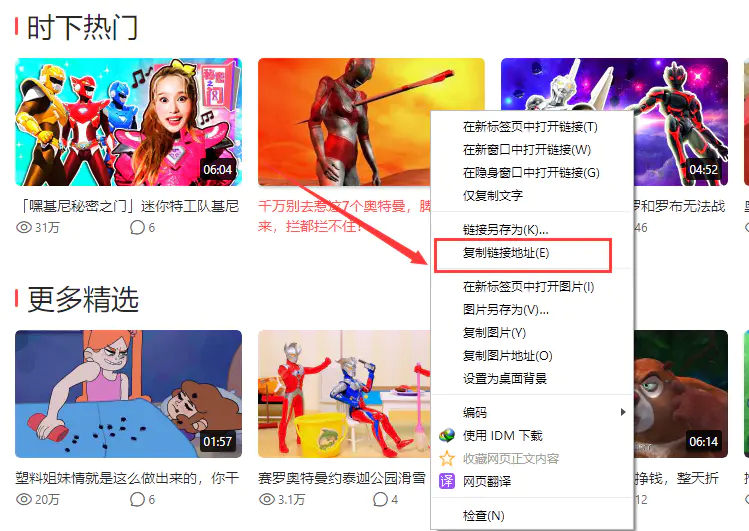Click the 31万 view count text

click(47, 228)
